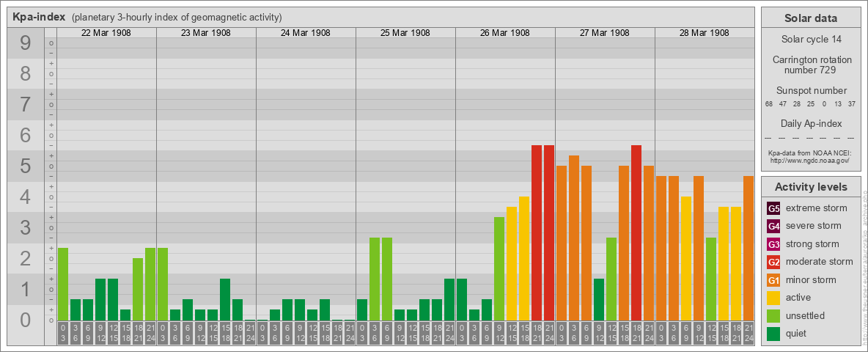Click the dark green 27 Mar 9-12 bar
The height and width of the screenshot is (352, 868).
point(599,299)
